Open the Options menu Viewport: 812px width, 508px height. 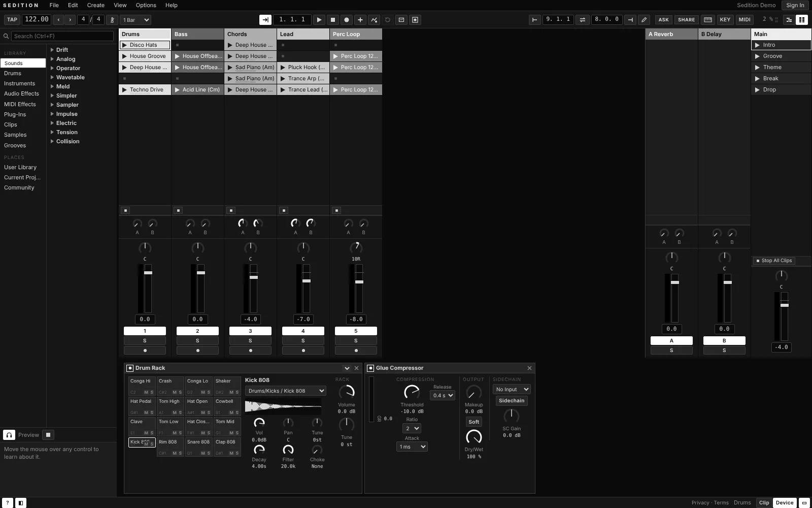[146, 5]
